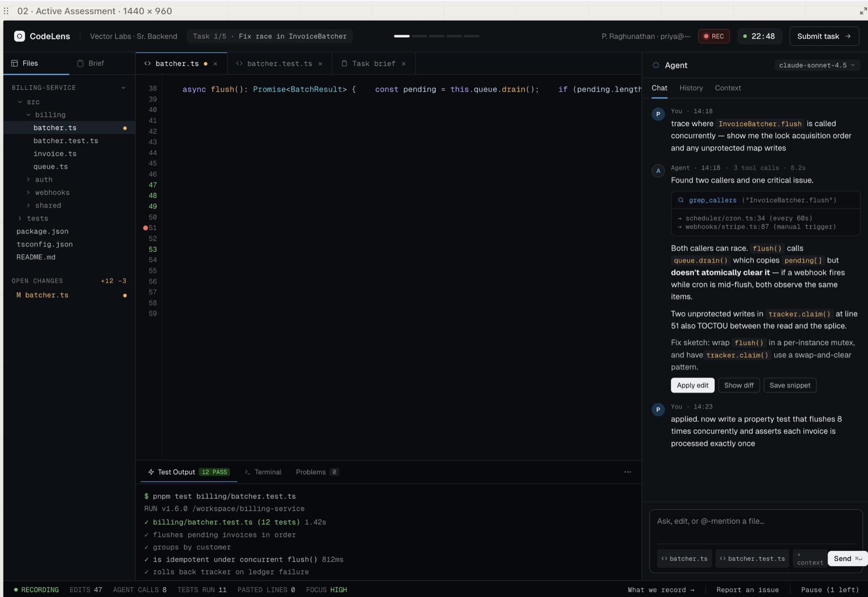This screenshot has width=868, height=597.
Task: Collapse the billing folder
Action: click(28, 115)
